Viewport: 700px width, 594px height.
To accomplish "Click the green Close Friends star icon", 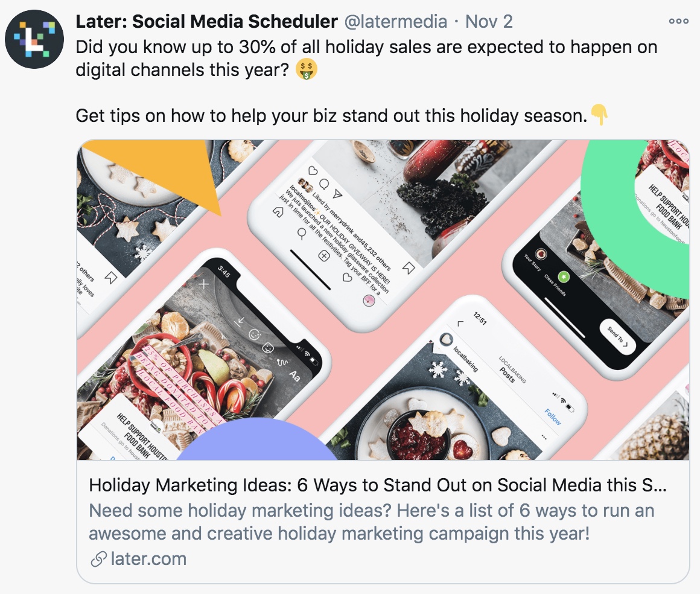I will [564, 277].
